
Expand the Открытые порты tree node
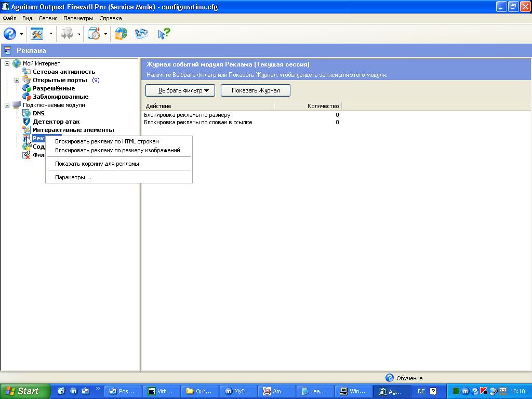17,80
